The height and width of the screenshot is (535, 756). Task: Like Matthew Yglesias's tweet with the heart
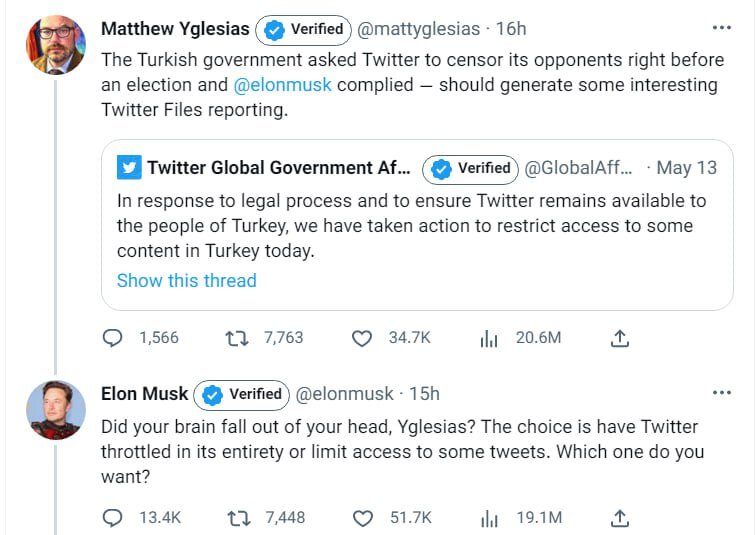(x=362, y=338)
